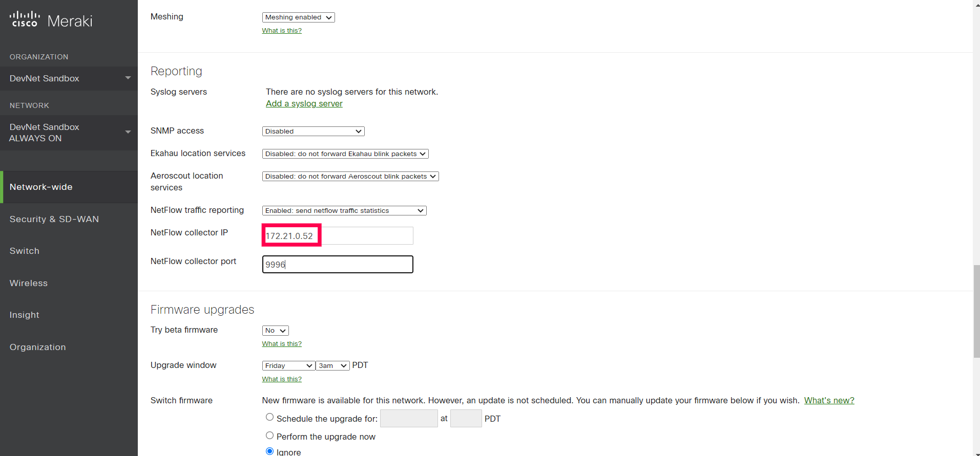
Task: Click the Cisco Meraki logo
Action: click(x=51, y=20)
